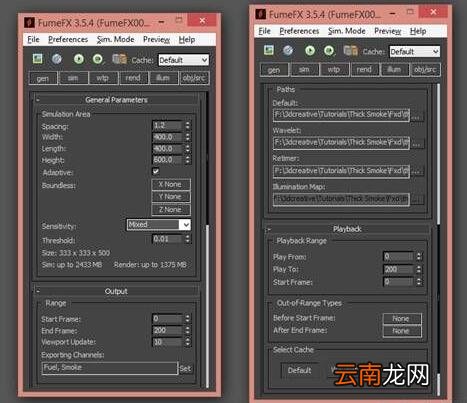Switch to illum tab in right window

[394, 70]
